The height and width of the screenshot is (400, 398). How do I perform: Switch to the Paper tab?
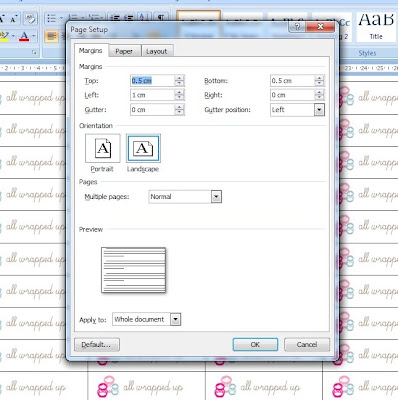pos(124,51)
